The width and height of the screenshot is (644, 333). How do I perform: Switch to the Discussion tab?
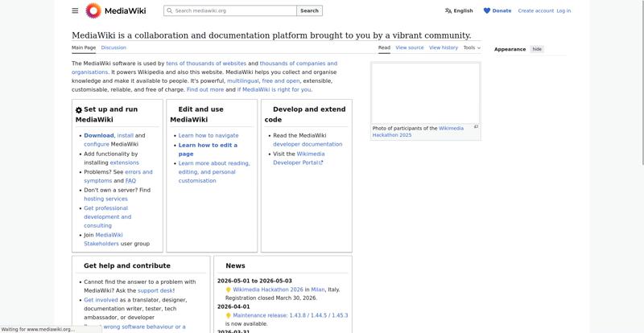point(114,47)
